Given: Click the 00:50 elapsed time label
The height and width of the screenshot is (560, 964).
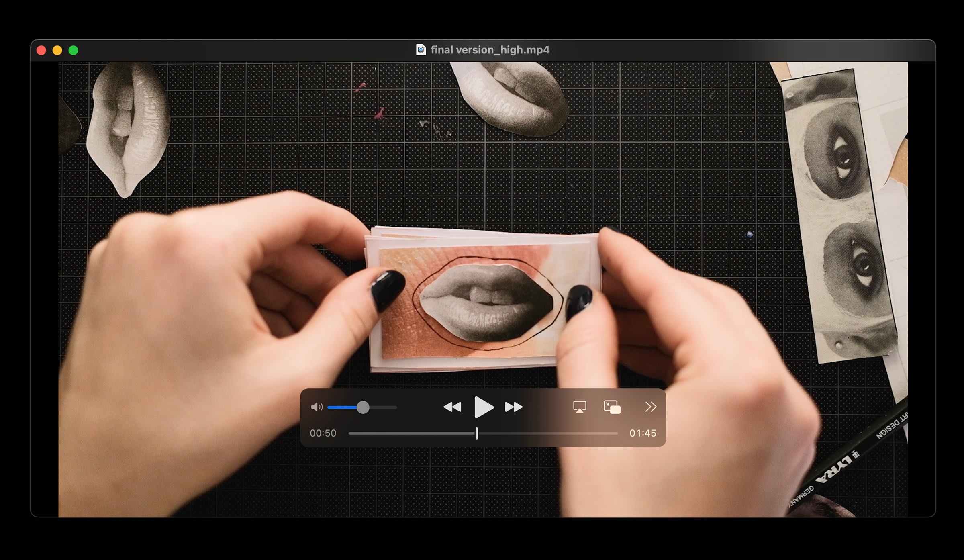Looking at the screenshot, I should point(323,433).
